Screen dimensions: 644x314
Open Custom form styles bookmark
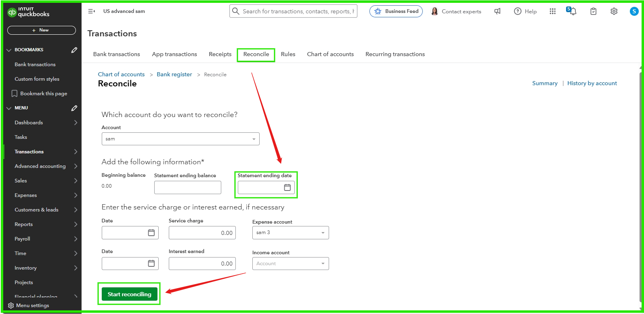[x=37, y=79]
